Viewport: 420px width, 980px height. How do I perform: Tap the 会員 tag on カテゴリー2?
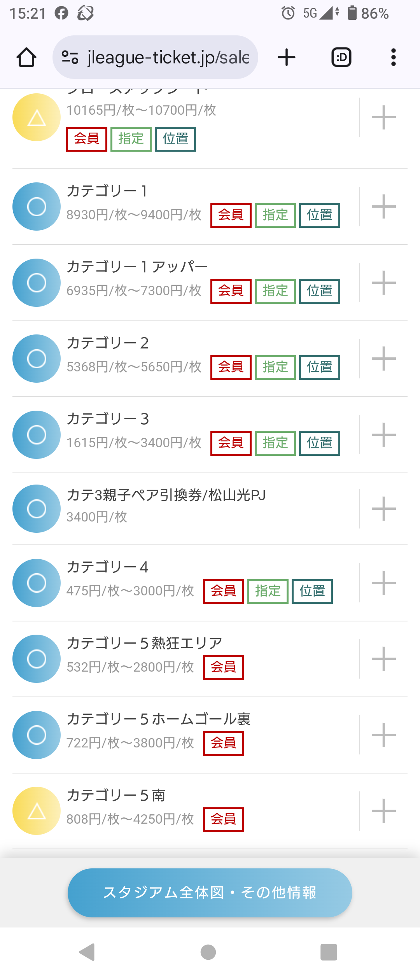click(231, 367)
